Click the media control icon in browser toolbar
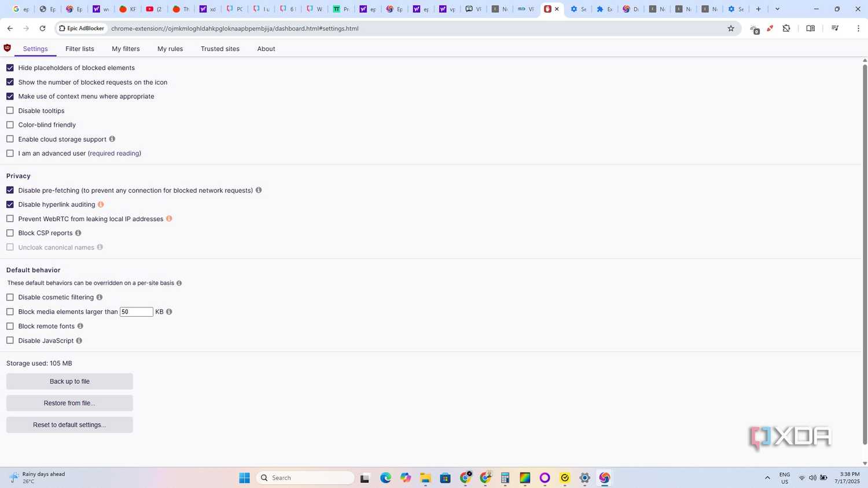 (x=835, y=28)
